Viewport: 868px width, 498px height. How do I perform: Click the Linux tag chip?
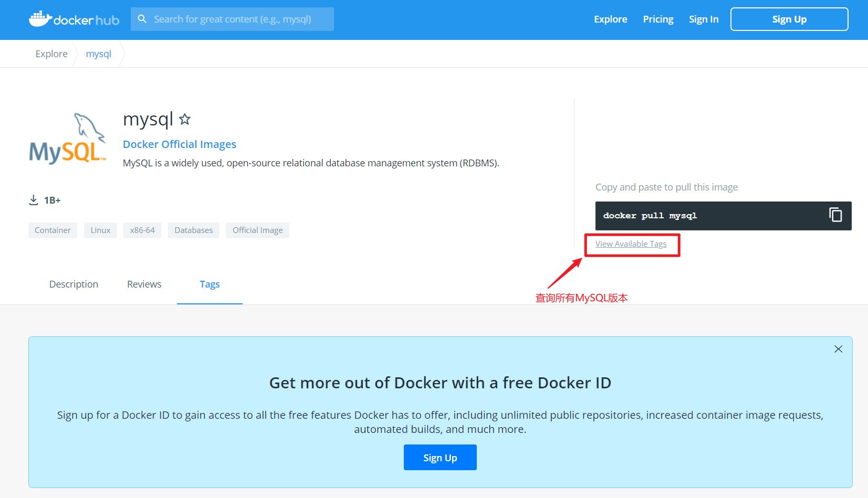click(x=100, y=230)
